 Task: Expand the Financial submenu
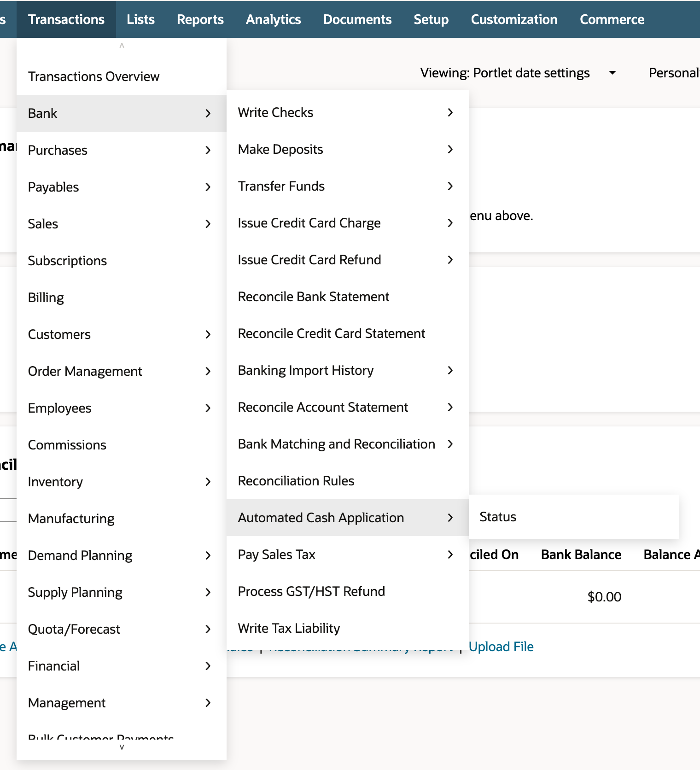(x=122, y=666)
